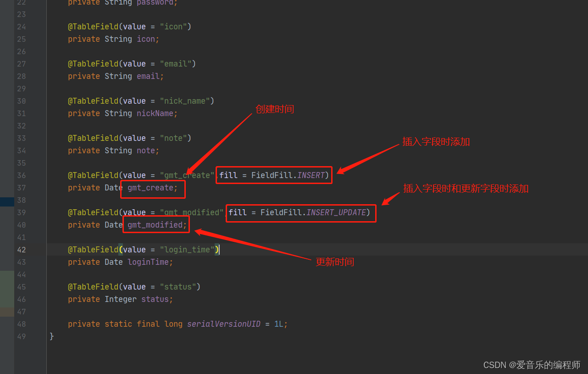588x374 pixels.
Task: Click the final keyword on line 48
Action: point(148,324)
